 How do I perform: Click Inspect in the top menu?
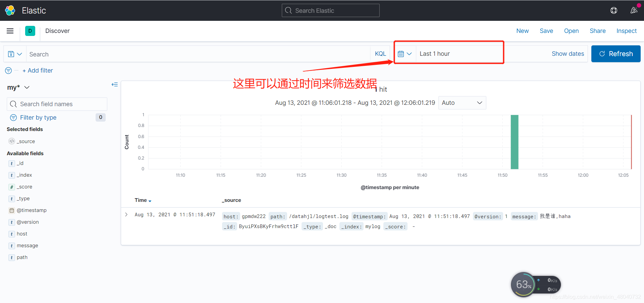point(626,31)
